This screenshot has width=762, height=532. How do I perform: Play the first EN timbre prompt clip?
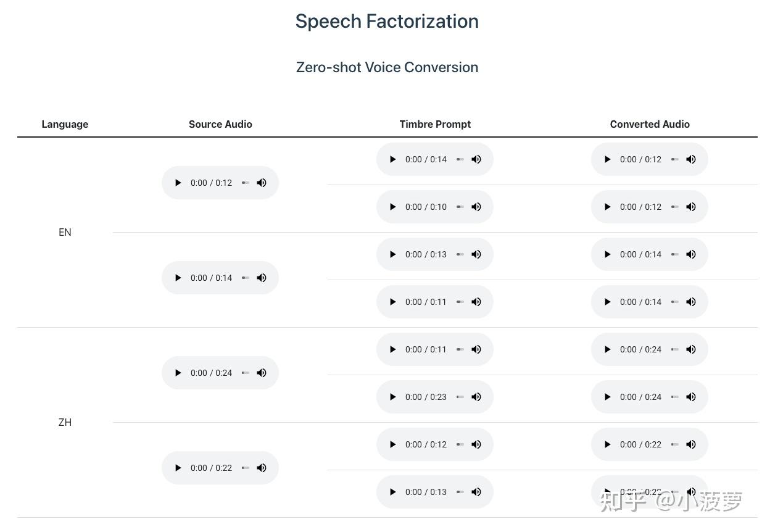click(x=393, y=159)
